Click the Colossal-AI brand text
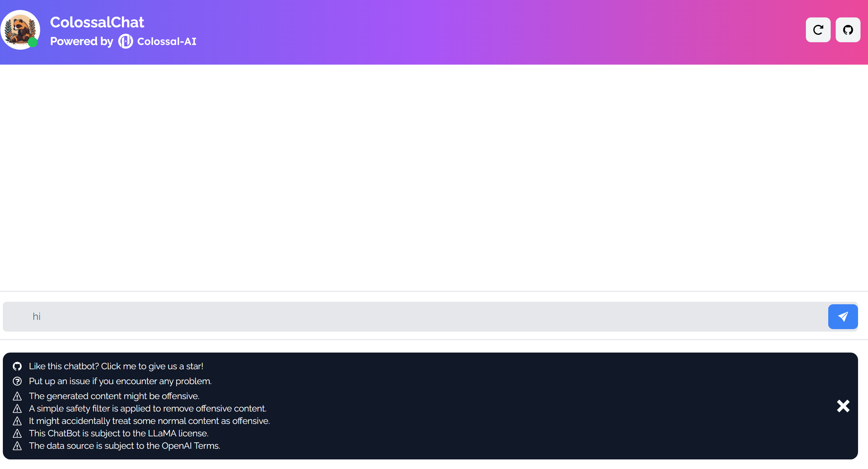868x469 pixels. coord(167,42)
